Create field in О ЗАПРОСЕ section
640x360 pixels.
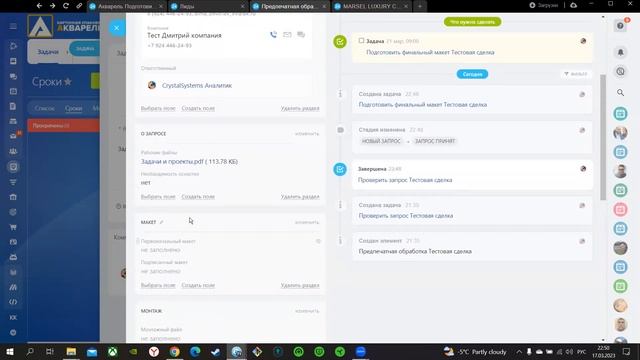pyautogui.click(x=198, y=197)
